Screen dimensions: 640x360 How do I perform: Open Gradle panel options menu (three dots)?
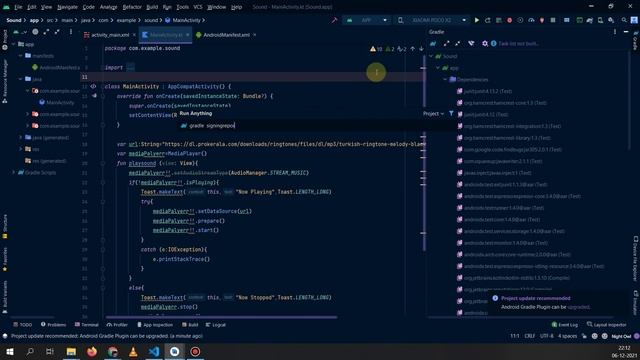615,32
